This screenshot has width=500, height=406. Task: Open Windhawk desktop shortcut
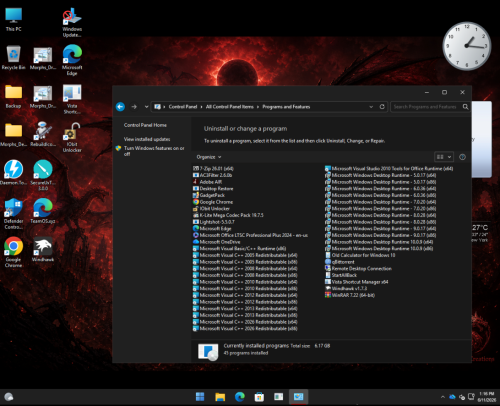[43, 249]
